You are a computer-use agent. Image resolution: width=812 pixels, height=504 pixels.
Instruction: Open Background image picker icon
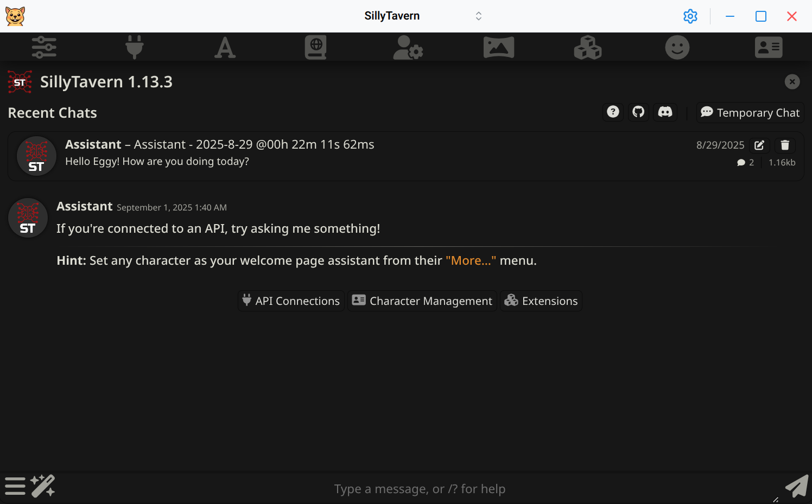[499, 47]
